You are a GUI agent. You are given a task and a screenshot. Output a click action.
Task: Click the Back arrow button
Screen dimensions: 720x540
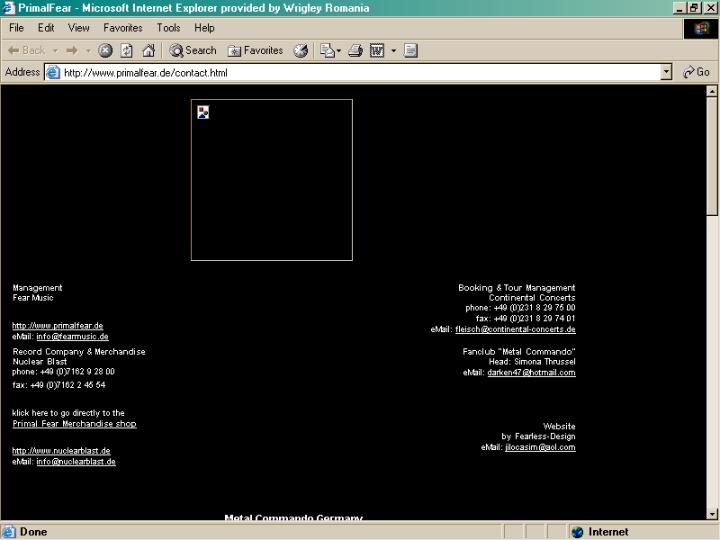pyautogui.click(x=26, y=51)
